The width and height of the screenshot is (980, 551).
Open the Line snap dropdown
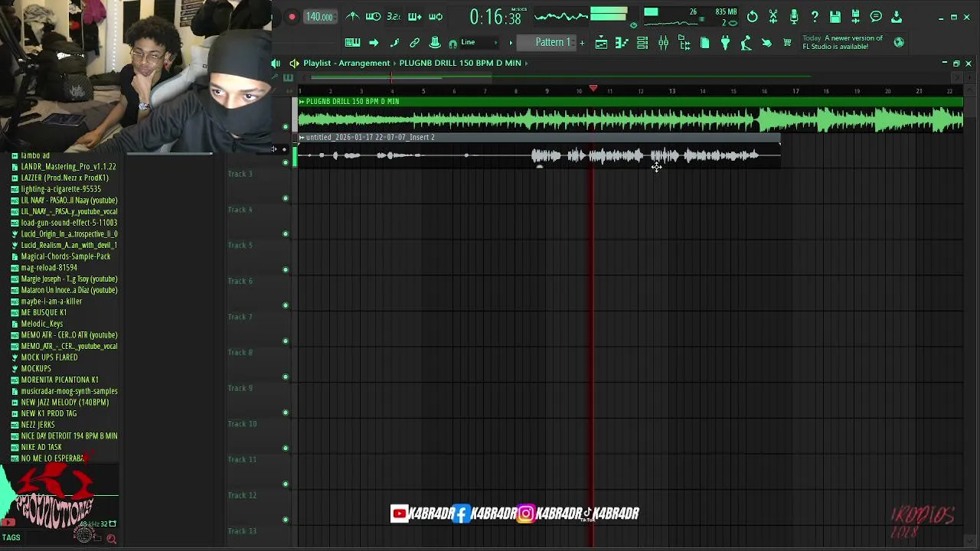479,42
